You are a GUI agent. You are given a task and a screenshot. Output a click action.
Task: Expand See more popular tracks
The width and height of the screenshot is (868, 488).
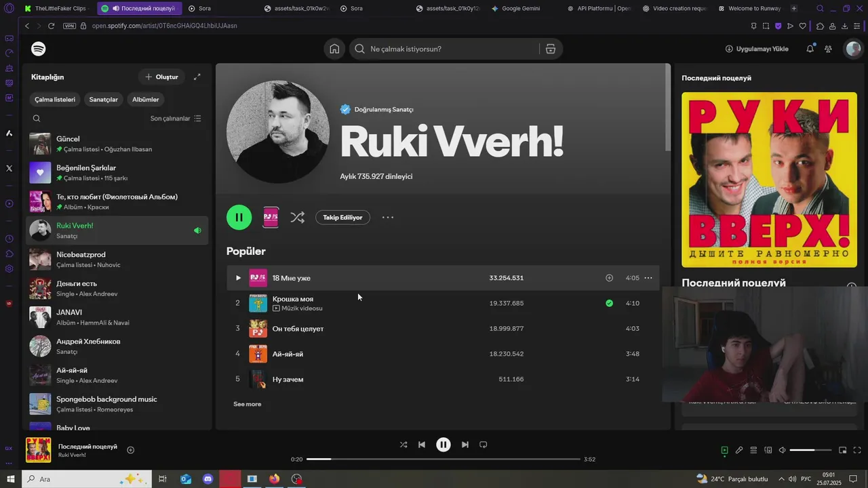point(247,404)
